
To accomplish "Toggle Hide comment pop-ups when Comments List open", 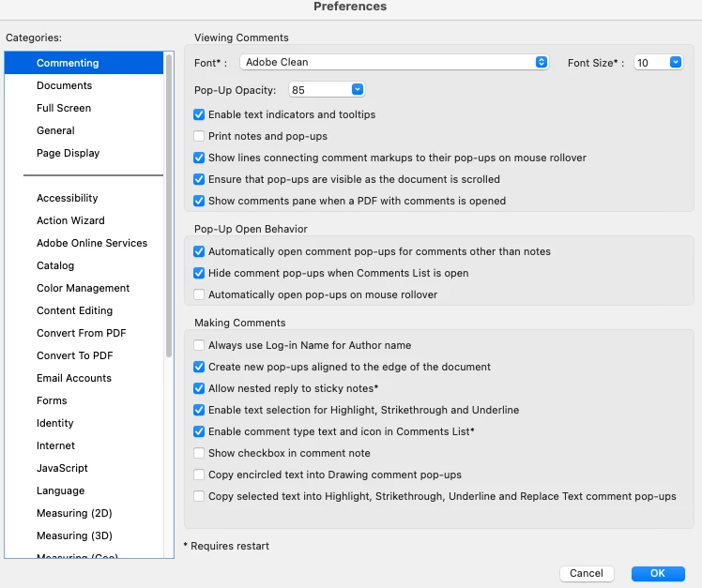I will point(199,273).
